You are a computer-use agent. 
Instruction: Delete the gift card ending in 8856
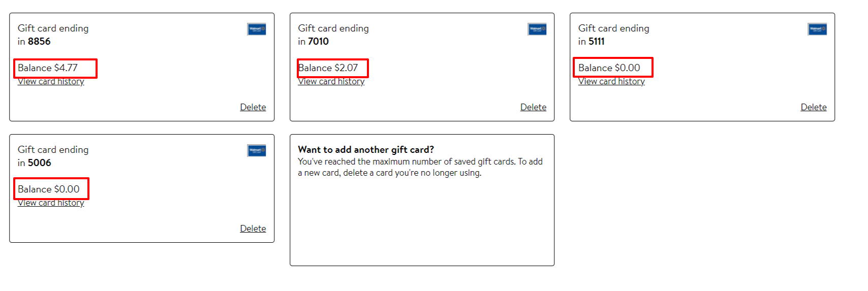tap(253, 107)
